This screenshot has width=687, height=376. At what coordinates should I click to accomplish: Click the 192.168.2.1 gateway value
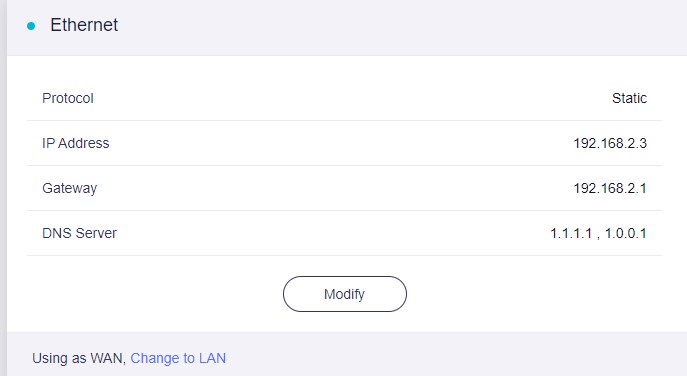tap(610, 188)
